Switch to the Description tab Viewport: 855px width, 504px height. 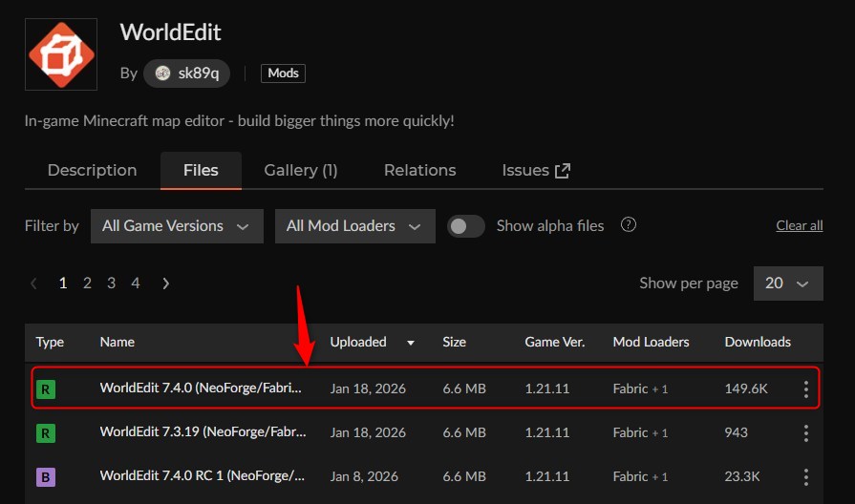click(92, 170)
